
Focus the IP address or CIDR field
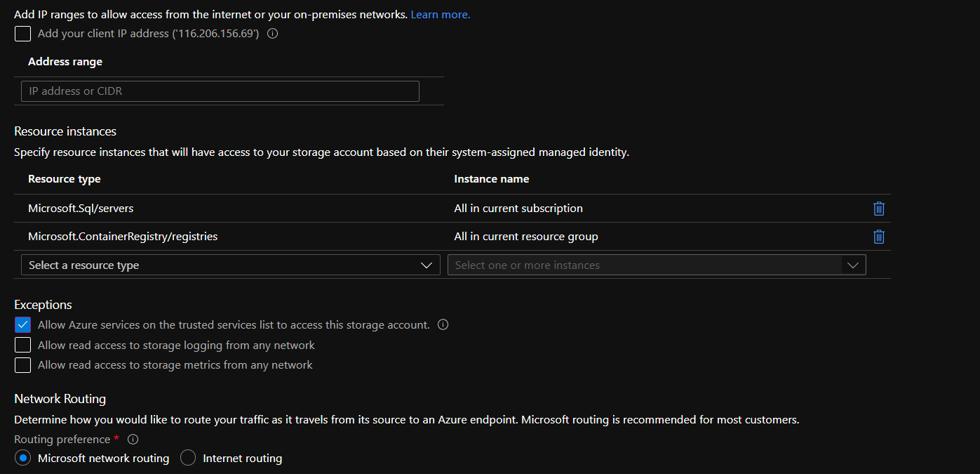pos(220,91)
